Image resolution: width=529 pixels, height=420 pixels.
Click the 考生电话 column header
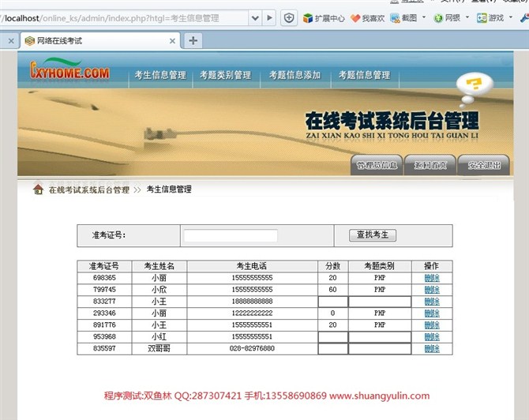pos(252,266)
